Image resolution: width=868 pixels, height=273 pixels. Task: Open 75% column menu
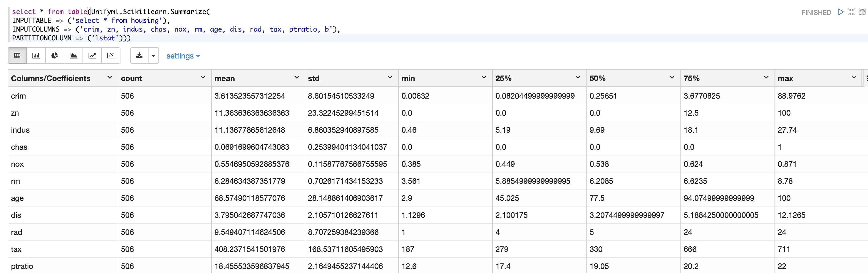point(766,77)
